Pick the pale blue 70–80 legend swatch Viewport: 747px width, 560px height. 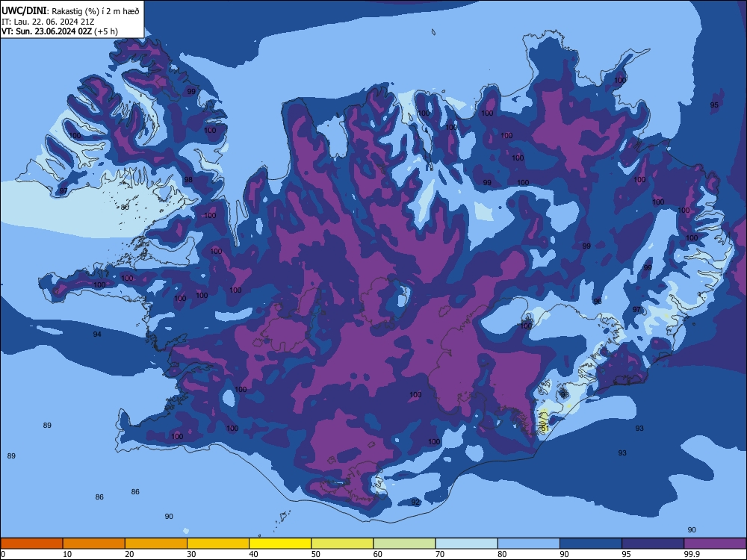466,544
